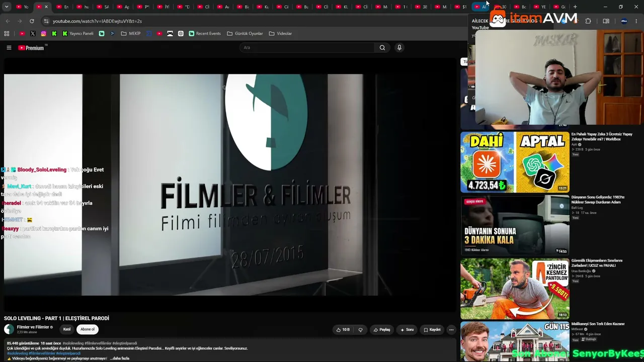644x362 pixels.
Task: Close the active browser tab
Action: 46,7
